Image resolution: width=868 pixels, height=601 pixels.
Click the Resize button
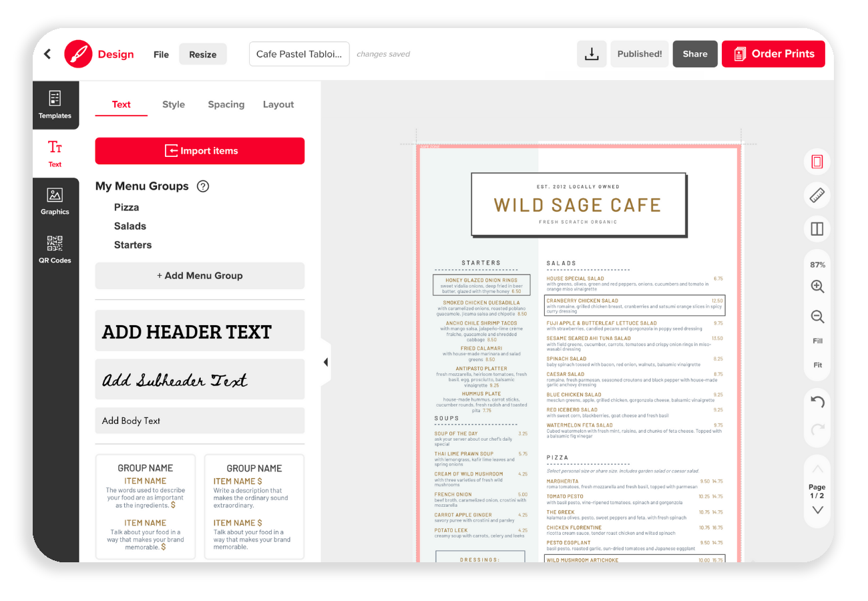click(203, 54)
